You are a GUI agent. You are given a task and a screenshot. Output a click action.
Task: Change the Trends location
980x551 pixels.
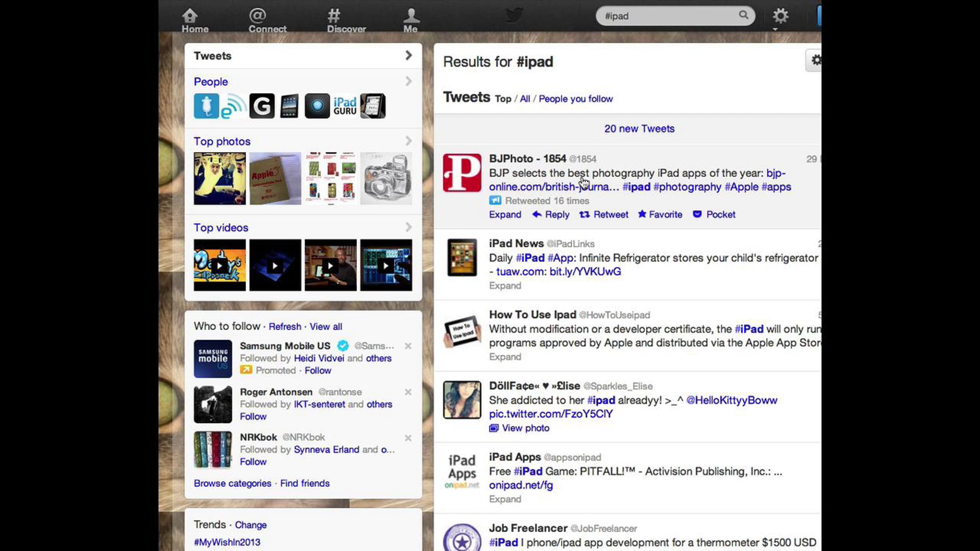click(251, 525)
